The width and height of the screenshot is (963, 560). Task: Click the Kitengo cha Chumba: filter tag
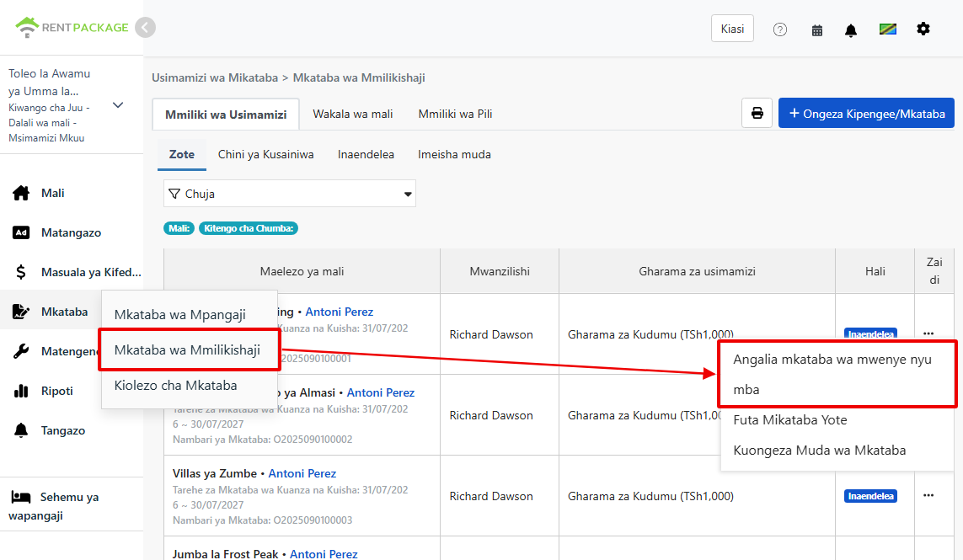[x=248, y=228]
